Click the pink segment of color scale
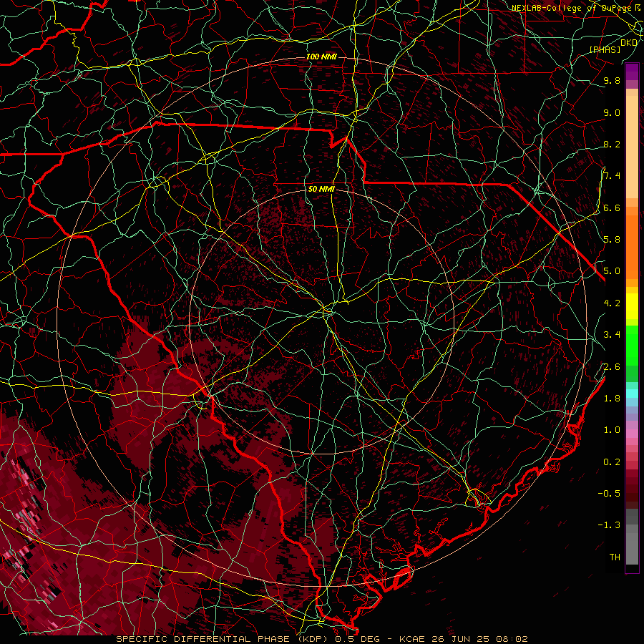644x644 pixels. click(632, 434)
